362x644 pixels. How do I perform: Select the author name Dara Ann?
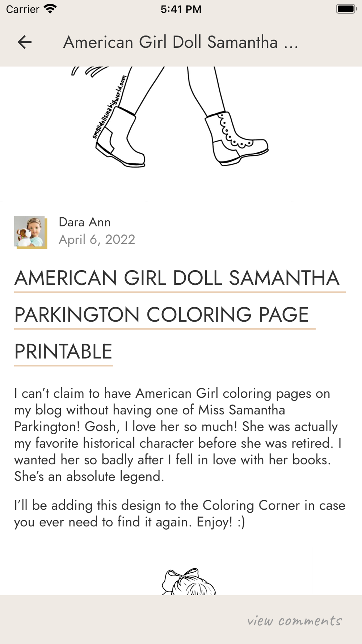point(85,222)
